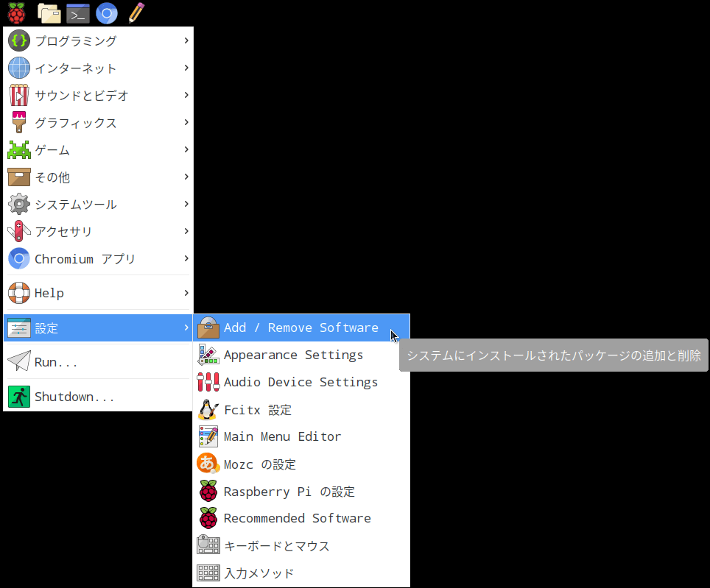The width and height of the screenshot is (710, 588).
Task: Open Main Menu Editor
Action: click(x=301, y=436)
